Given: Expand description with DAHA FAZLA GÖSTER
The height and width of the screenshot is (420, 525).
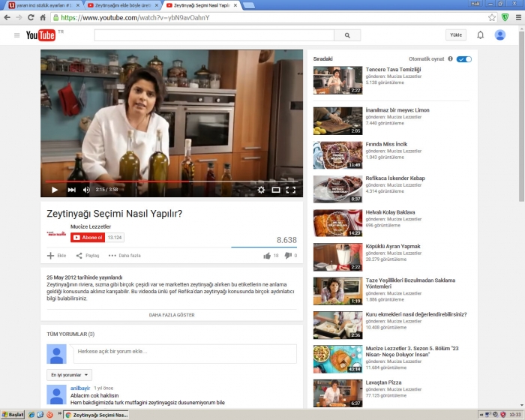Looking at the screenshot, I should (172, 315).
